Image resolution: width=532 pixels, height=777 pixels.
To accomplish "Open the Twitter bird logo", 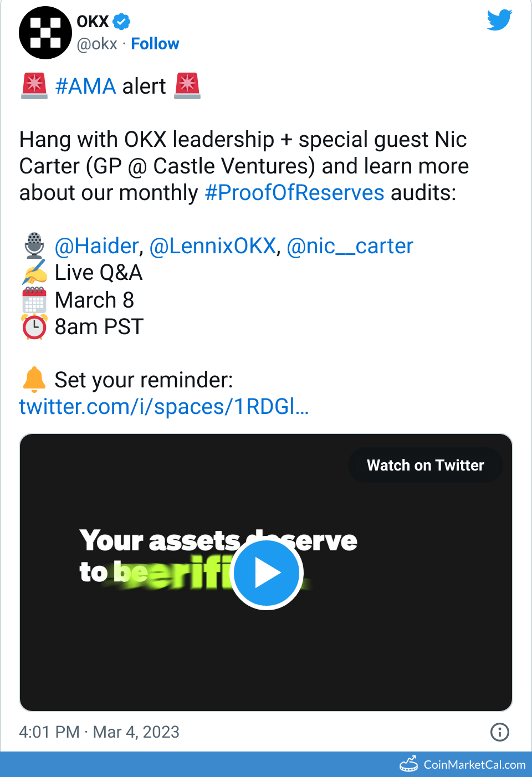I will pos(499,20).
